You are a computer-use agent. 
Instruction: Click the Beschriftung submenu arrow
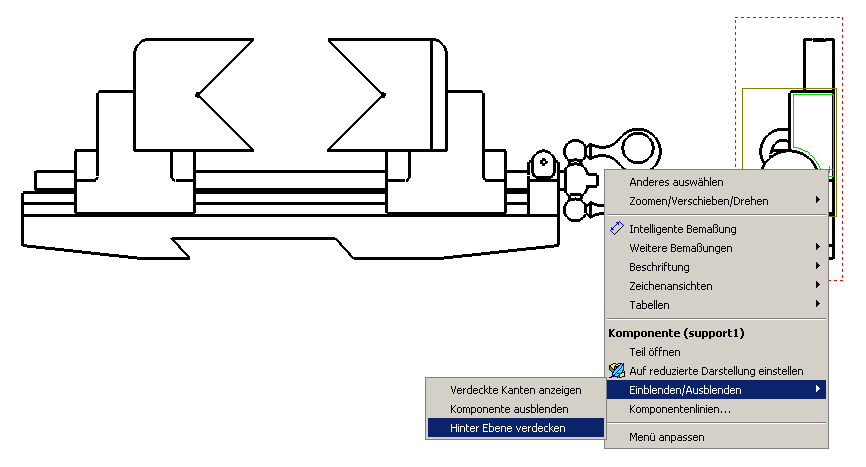tap(818, 266)
